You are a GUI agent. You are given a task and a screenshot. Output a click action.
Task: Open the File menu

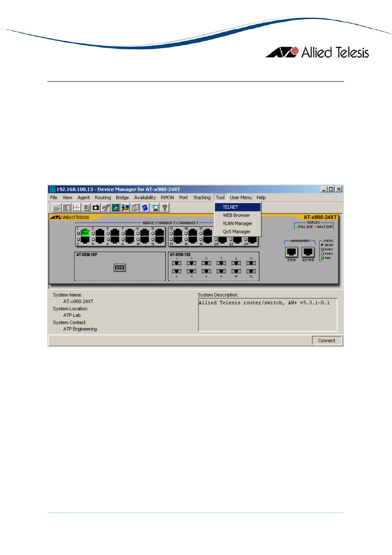(54, 198)
